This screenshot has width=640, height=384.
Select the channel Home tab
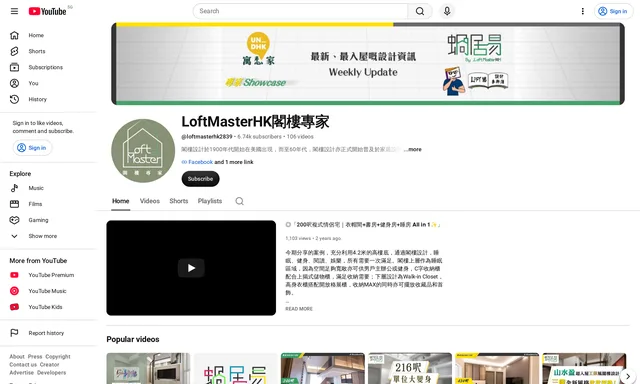tap(120, 201)
